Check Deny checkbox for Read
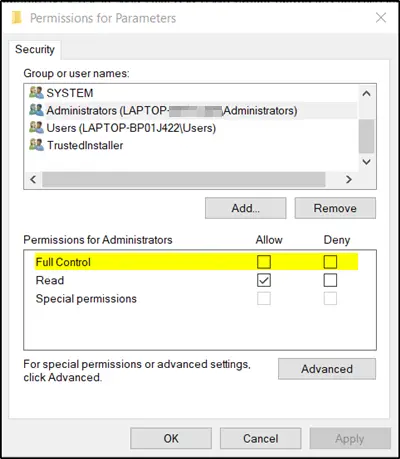Image resolution: width=400 pixels, height=459 pixels. [330, 280]
